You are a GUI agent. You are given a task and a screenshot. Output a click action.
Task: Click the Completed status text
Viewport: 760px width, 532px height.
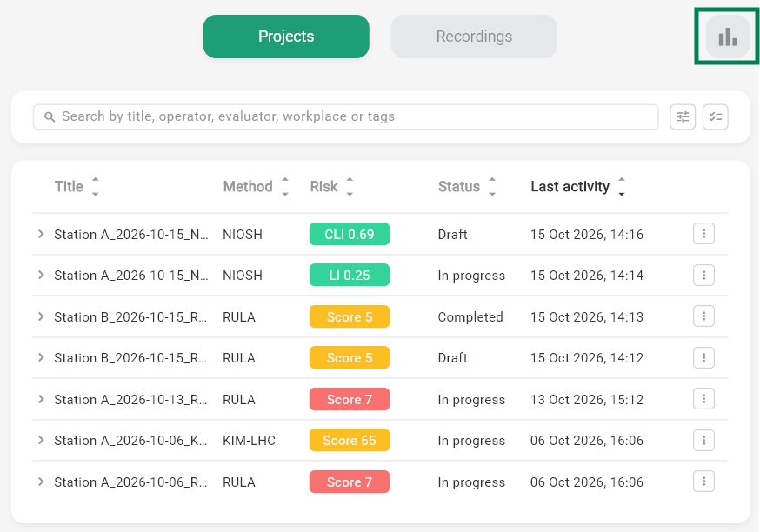click(x=470, y=317)
